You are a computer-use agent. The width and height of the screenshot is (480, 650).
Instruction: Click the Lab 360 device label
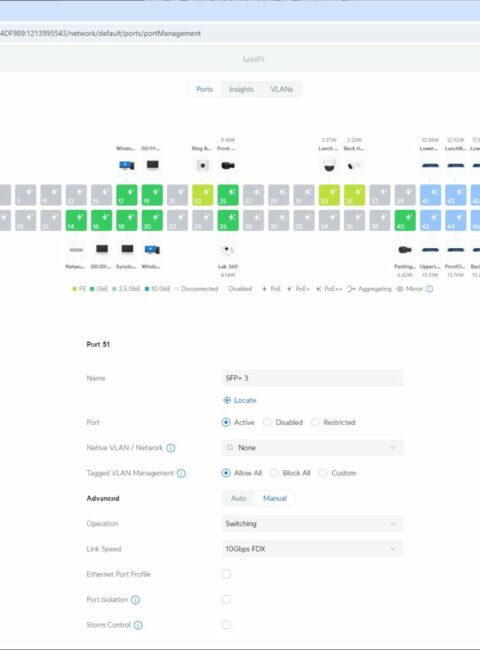pyautogui.click(x=228, y=267)
